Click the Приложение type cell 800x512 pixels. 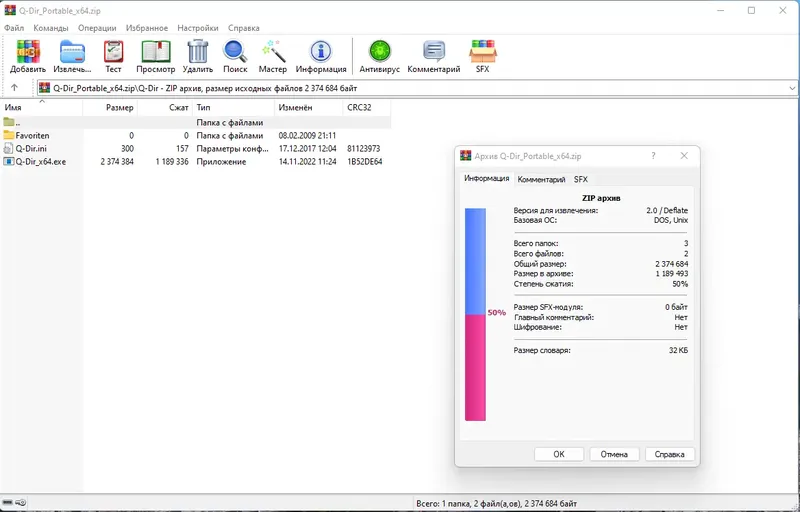221,162
